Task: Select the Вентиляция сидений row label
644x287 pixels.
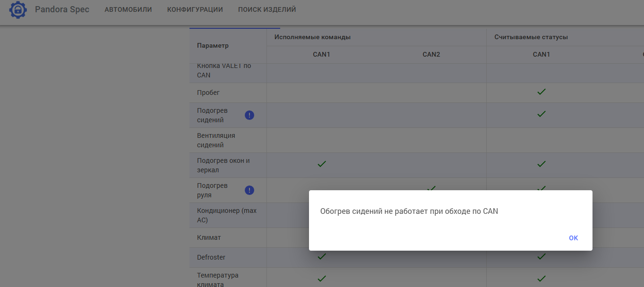Action: pos(216,140)
